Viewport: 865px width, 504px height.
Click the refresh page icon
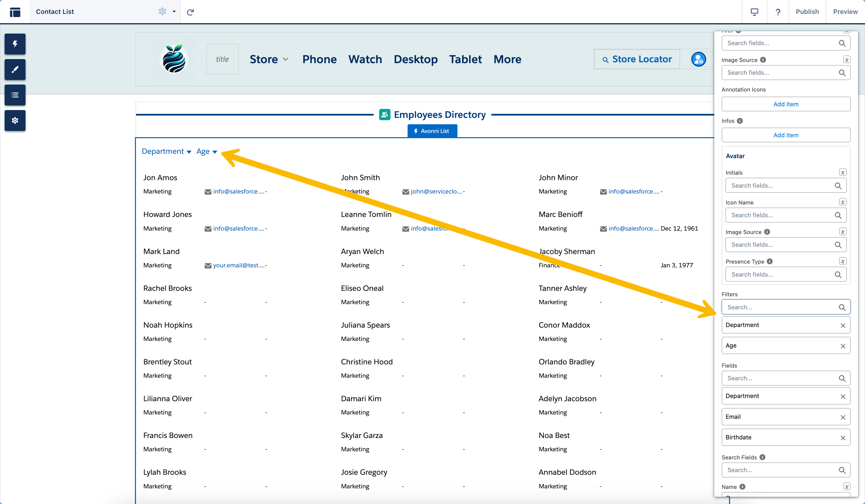click(190, 12)
